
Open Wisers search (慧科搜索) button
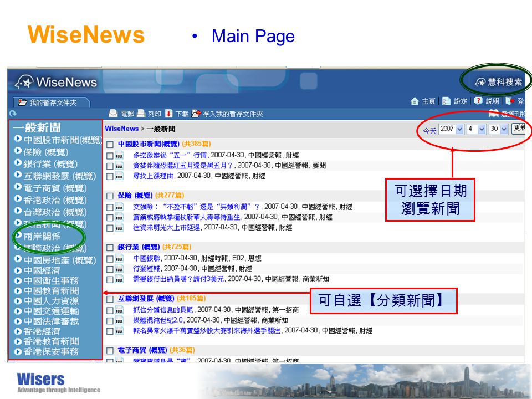click(498, 82)
